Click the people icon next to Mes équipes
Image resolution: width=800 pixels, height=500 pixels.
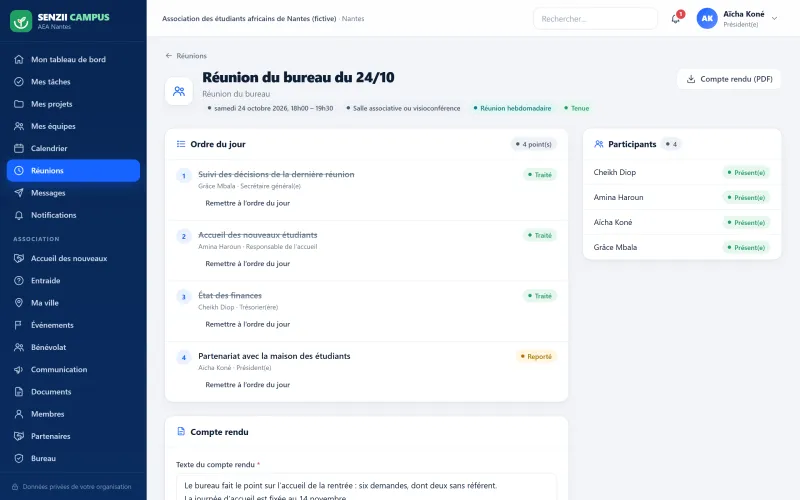point(19,126)
